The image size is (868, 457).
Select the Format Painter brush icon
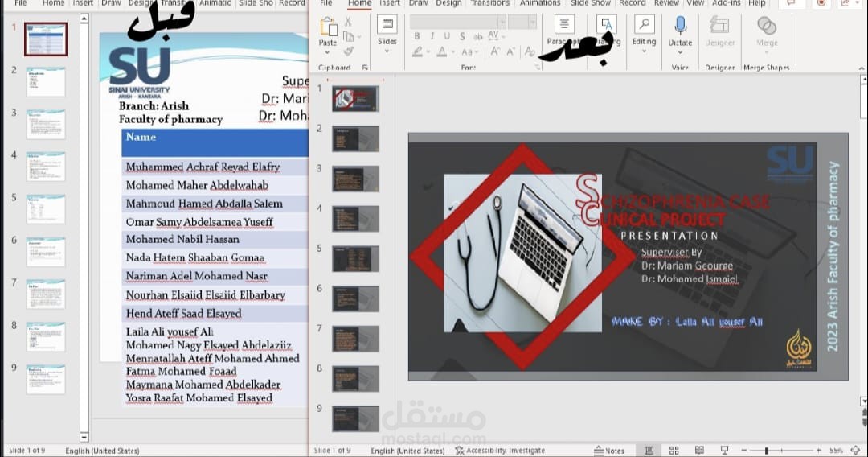(x=348, y=51)
